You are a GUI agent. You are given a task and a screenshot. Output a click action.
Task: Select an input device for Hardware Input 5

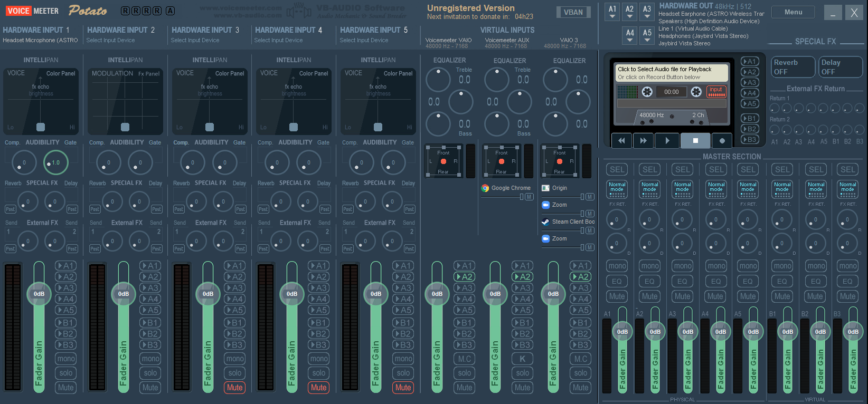(x=364, y=40)
